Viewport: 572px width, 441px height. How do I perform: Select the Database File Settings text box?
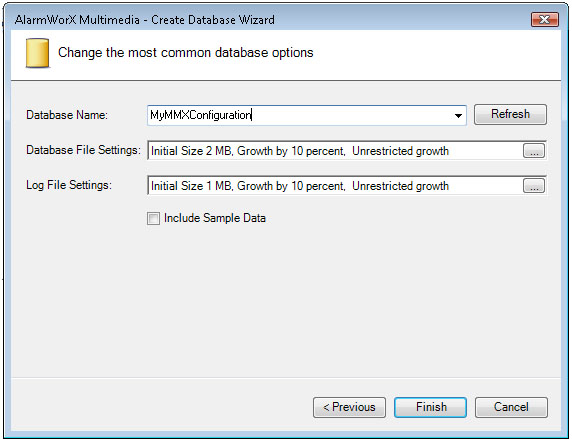pyautogui.click(x=335, y=151)
